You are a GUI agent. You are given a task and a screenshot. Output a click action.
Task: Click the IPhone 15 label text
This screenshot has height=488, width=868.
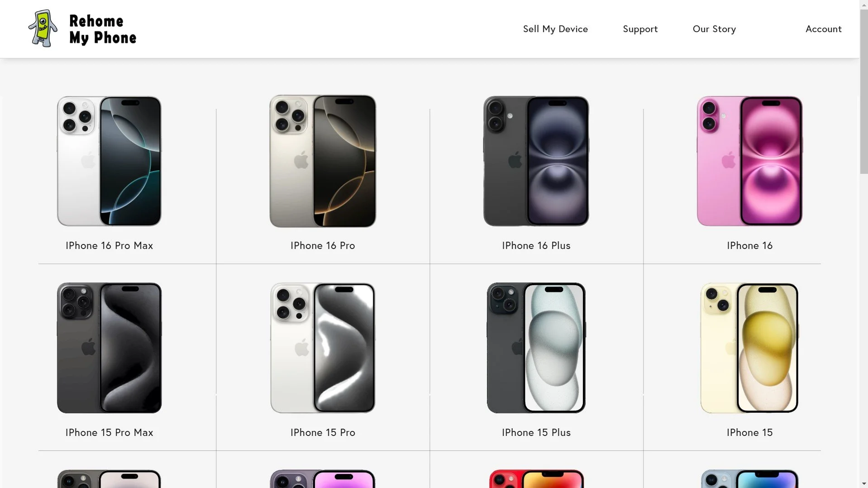[x=749, y=432]
